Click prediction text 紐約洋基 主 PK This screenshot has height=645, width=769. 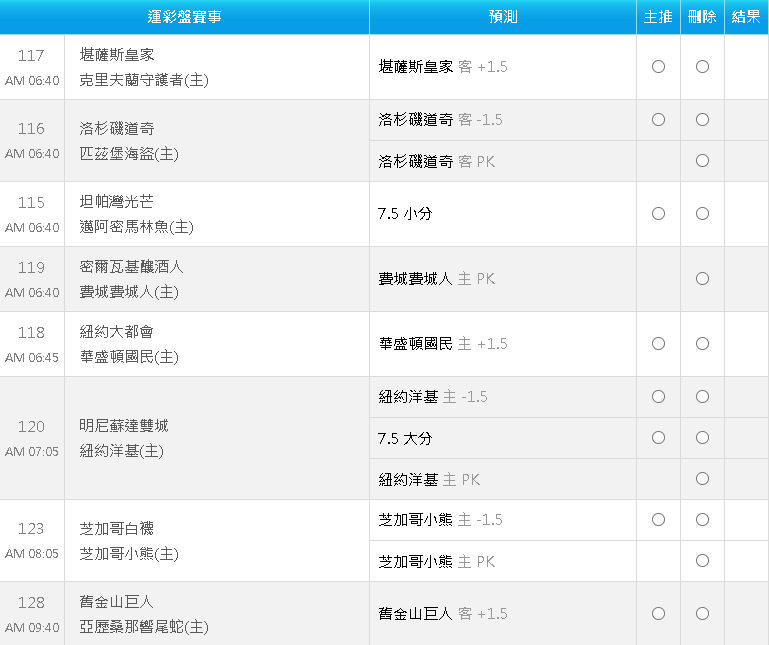click(x=429, y=479)
